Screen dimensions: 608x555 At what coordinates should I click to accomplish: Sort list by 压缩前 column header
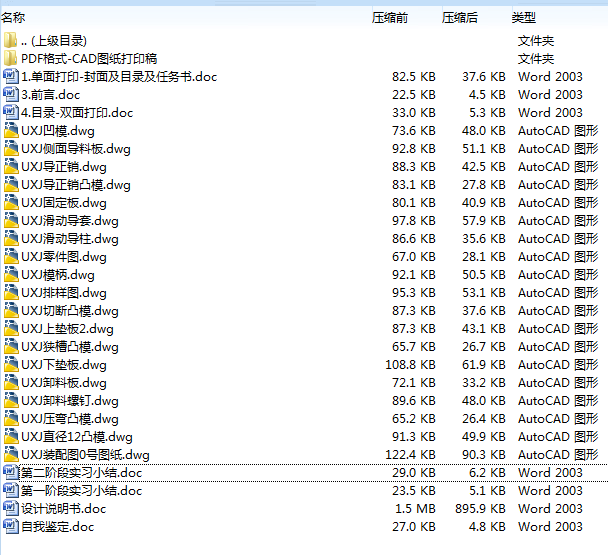[x=390, y=17]
